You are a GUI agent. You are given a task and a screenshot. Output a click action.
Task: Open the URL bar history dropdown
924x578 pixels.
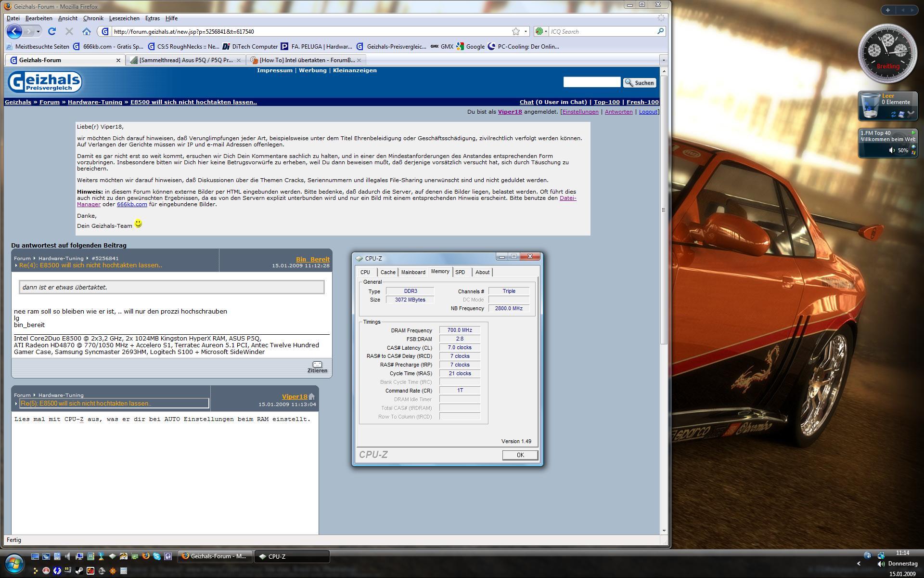526,31
